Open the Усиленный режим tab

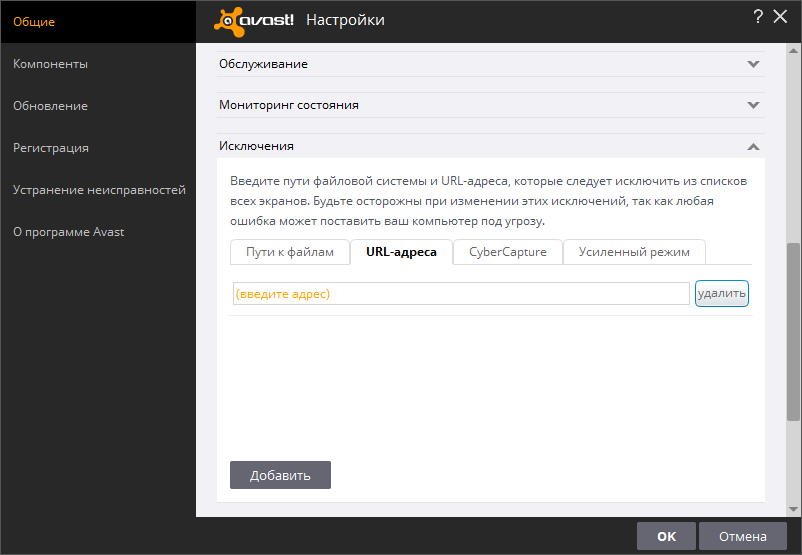pos(634,252)
